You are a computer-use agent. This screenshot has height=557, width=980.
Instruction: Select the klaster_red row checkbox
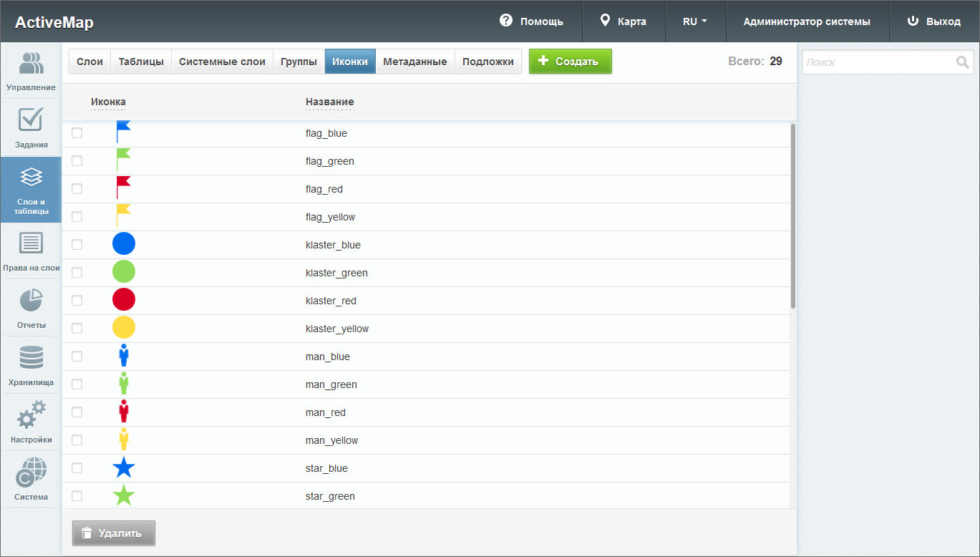coord(77,301)
